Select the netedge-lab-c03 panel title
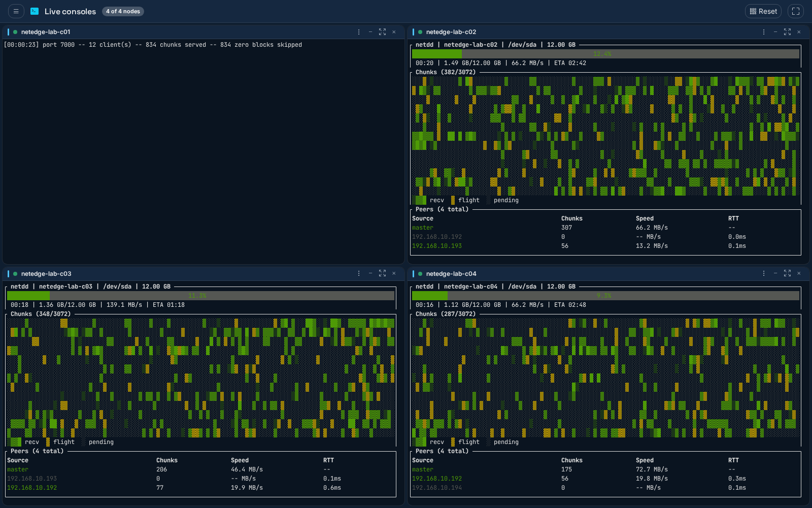The width and height of the screenshot is (812, 508). tap(46, 274)
